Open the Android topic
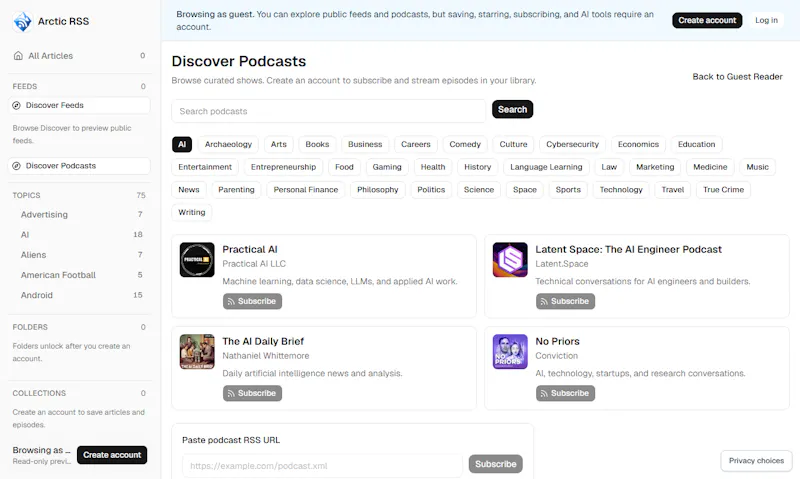Screen dimensions: 800x479 click(x=80, y=295)
